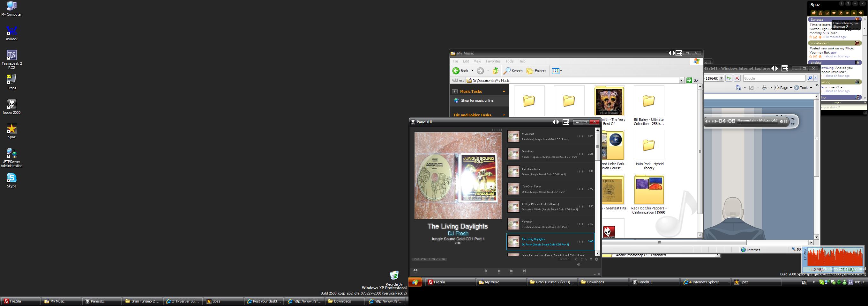This screenshot has width=868, height=306.
Task: Click the Internet Explorer Google search box
Action: pos(774,78)
